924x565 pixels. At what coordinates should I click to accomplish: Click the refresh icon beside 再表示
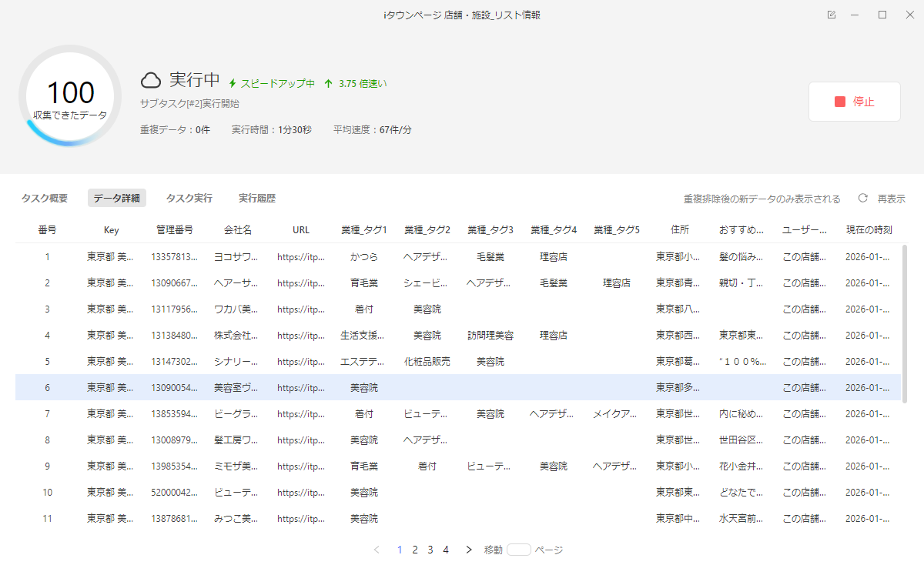pyautogui.click(x=863, y=199)
